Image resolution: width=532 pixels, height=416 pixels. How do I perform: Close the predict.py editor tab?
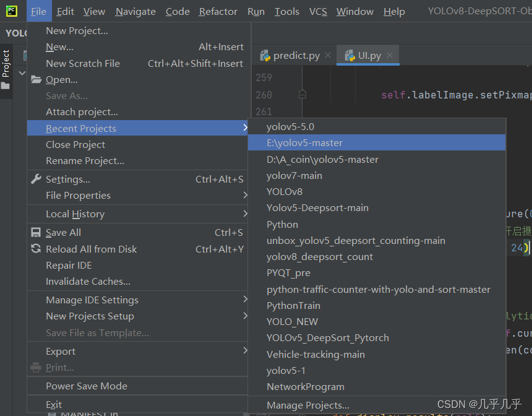click(x=327, y=55)
